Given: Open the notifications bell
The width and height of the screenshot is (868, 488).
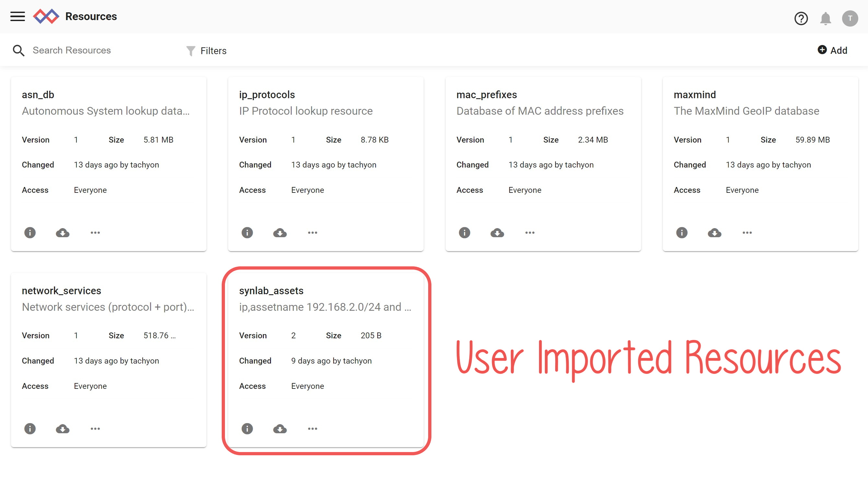Looking at the screenshot, I should [825, 18].
